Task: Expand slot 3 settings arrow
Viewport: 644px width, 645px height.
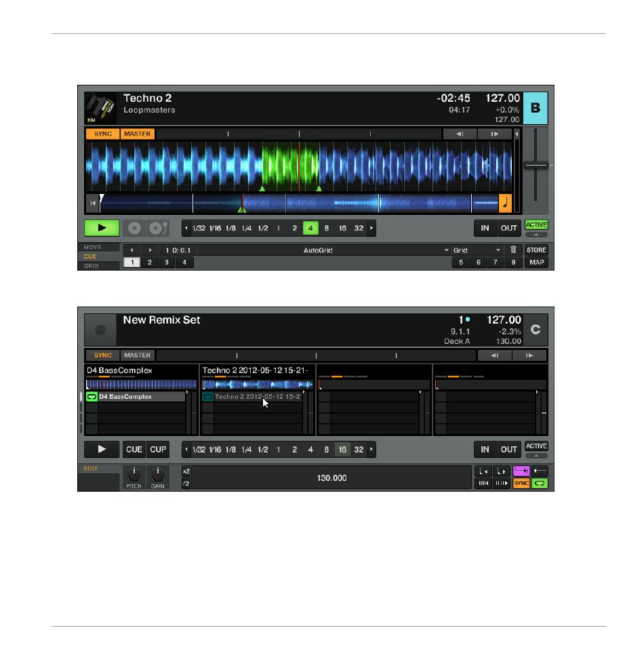Action: point(420,392)
